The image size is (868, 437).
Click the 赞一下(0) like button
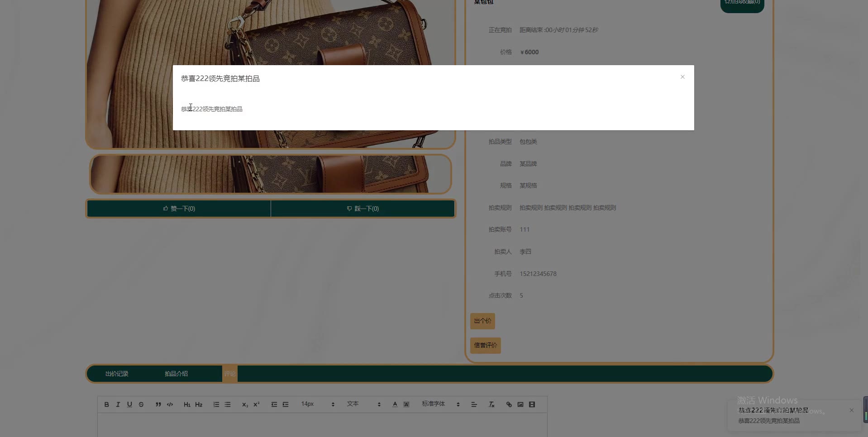click(x=179, y=209)
